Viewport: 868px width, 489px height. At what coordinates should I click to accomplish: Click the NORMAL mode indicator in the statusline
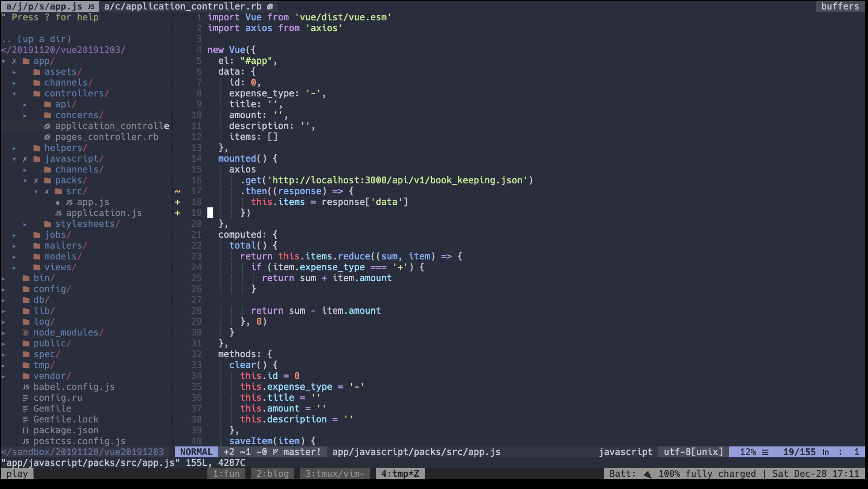[196, 451]
